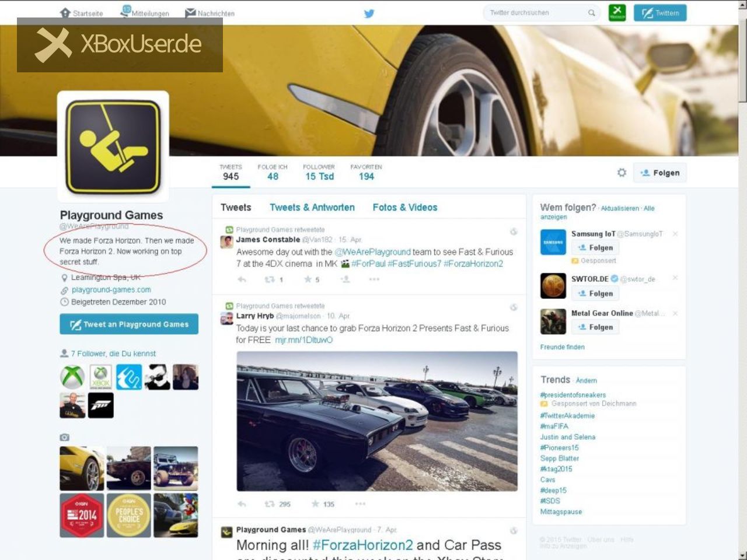The width and height of the screenshot is (747, 560).
Task: Open Playground Games profile picture
Action: (x=113, y=147)
